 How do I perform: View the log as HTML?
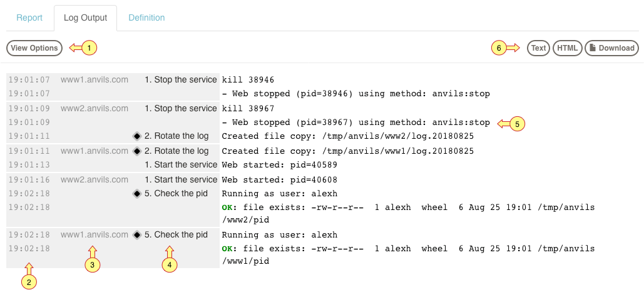(568, 48)
